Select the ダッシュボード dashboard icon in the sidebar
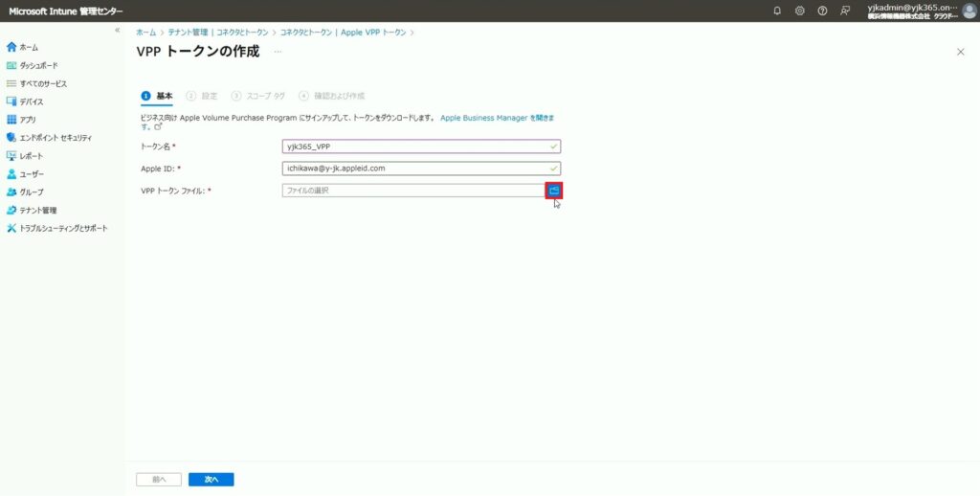 (x=11, y=65)
